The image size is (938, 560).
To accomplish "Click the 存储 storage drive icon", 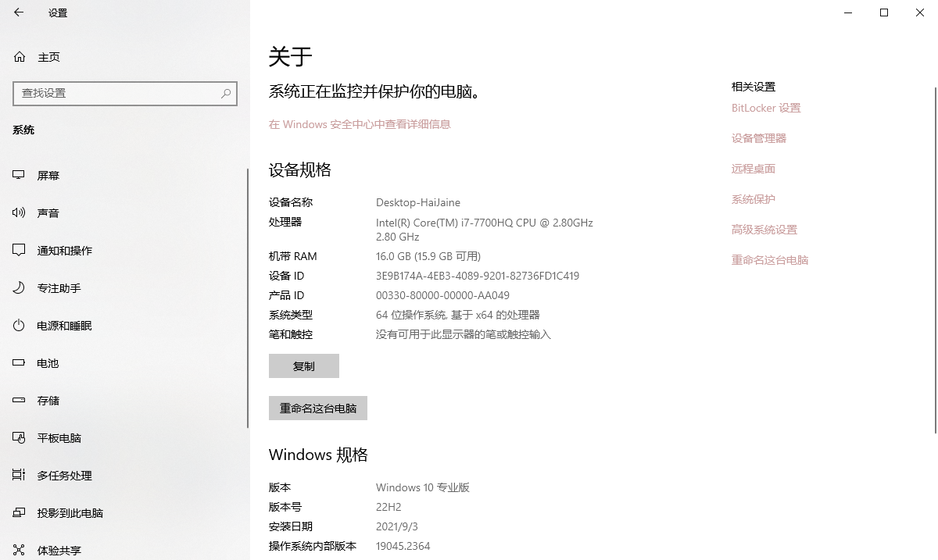I will click(x=19, y=401).
